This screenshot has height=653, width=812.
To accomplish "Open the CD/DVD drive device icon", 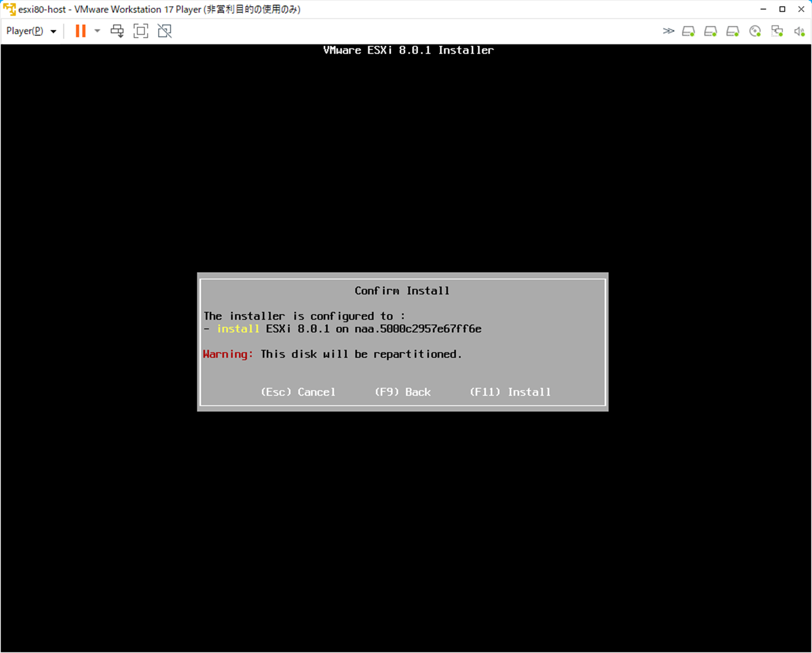I will 755,31.
